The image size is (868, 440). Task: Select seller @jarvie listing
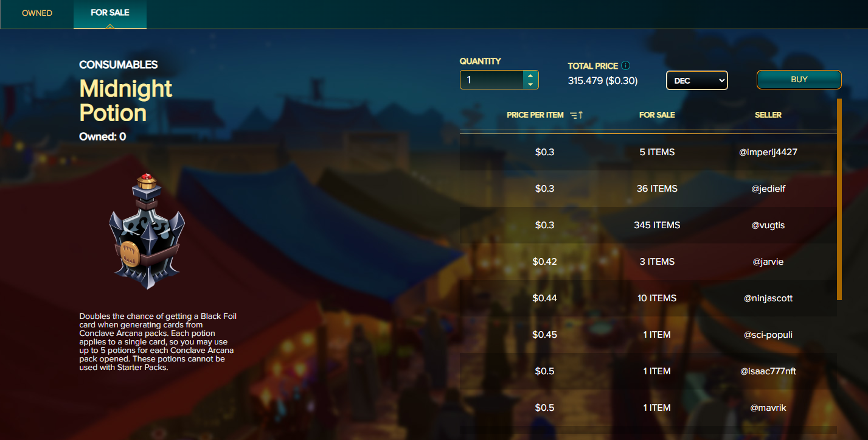[x=648, y=262]
